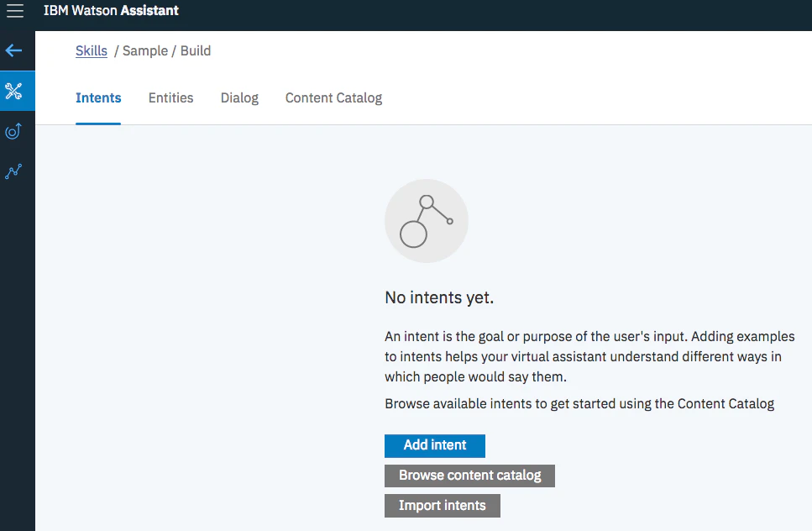Open the Analytics graph icon in sidebar

(13, 171)
